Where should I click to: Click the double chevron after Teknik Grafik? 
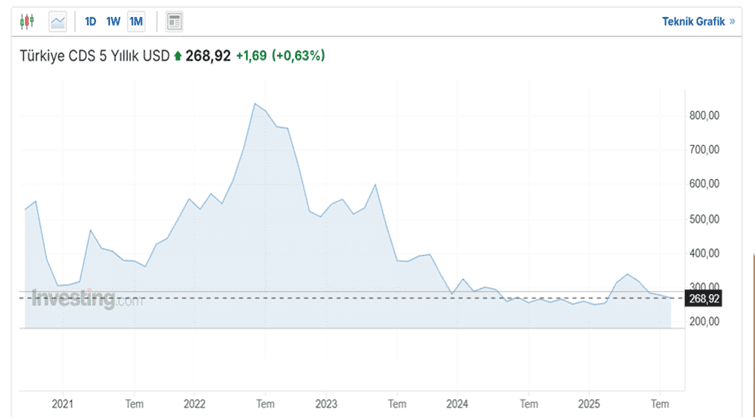732,21
